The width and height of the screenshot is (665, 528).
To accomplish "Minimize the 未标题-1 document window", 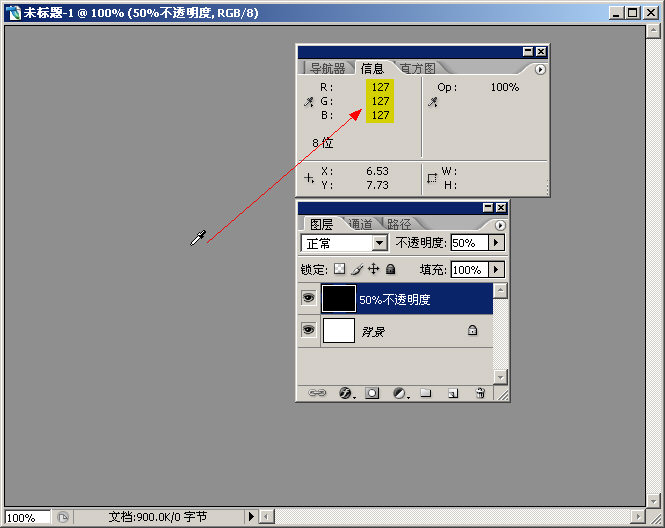I will (x=617, y=13).
